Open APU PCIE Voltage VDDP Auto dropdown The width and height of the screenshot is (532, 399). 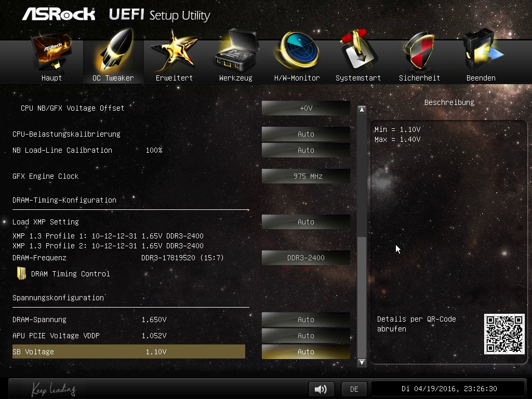point(305,336)
